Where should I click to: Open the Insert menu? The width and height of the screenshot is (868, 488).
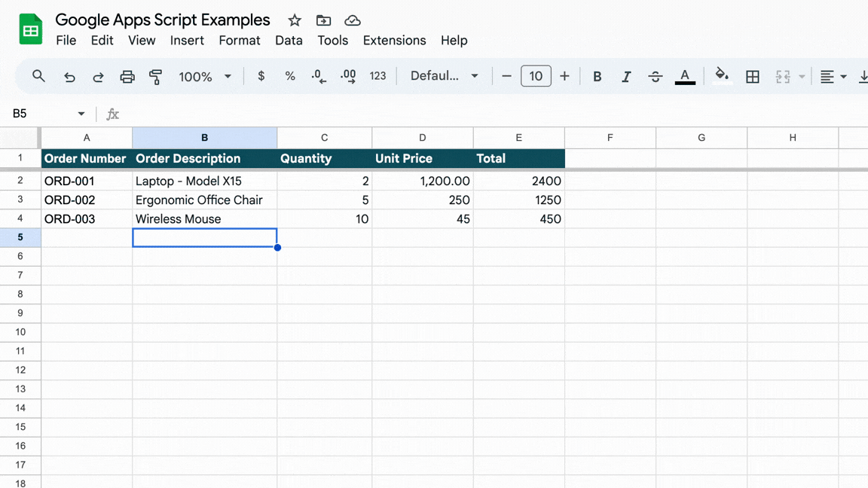187,41
